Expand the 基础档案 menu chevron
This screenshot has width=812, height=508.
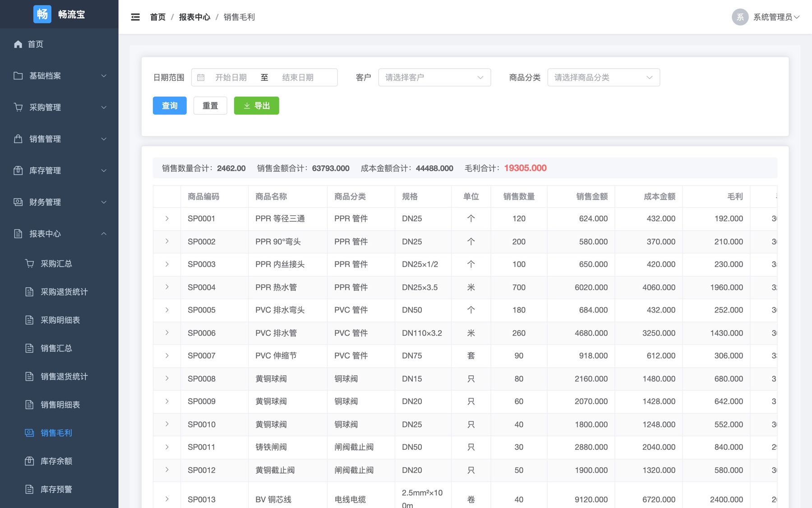pos(104,75)
